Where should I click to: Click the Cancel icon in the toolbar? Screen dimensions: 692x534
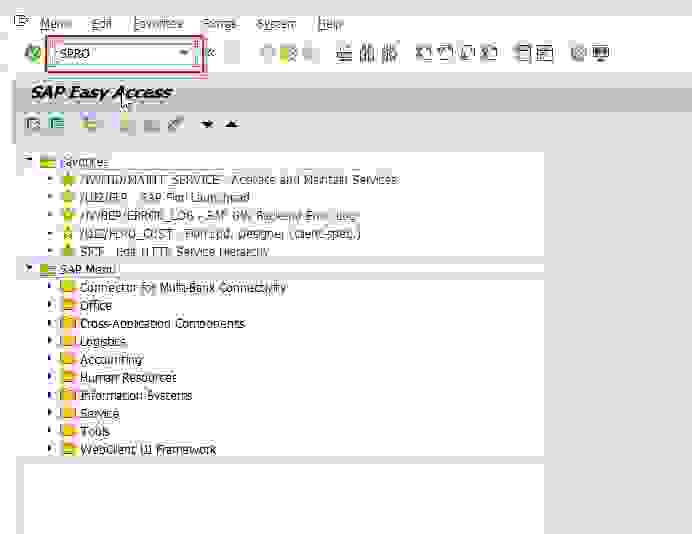[310, 53]
